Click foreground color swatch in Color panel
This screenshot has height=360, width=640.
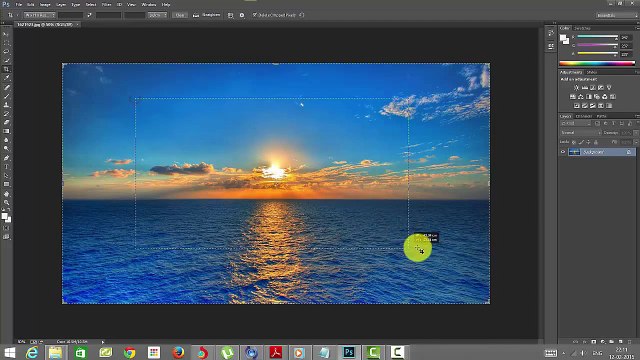(x=563, y=38)
